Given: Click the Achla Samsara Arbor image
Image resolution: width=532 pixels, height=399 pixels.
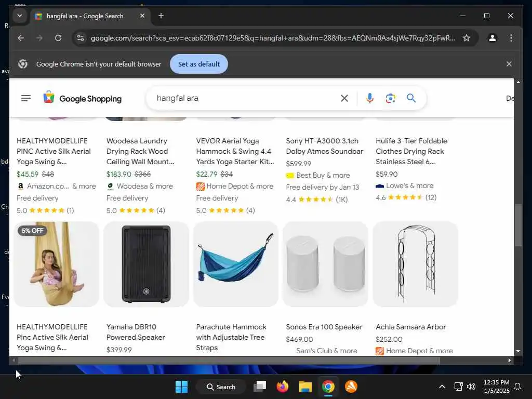Looking at the screenshot, I should coord(415,264).
